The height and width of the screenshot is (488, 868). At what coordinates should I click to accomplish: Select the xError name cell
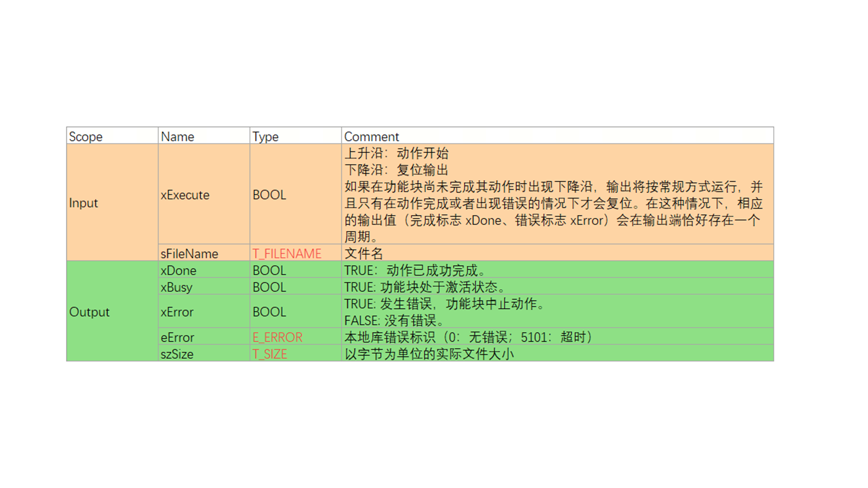(177, 312)
